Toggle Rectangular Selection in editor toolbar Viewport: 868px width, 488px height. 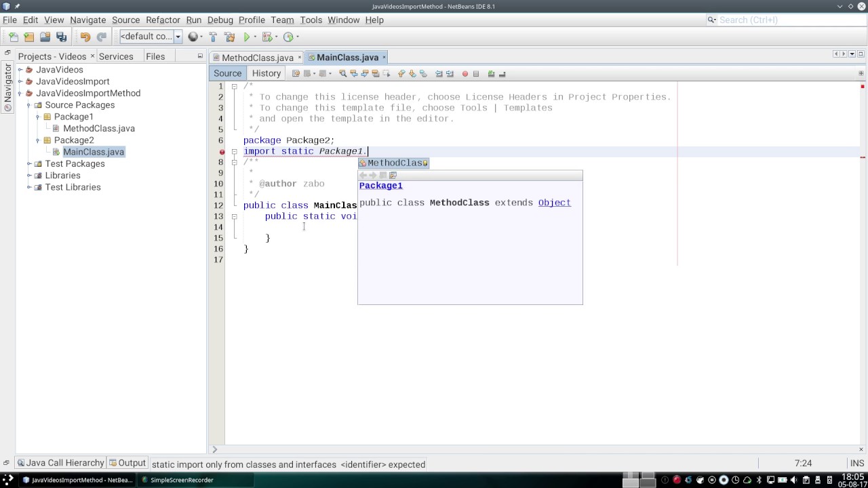pyautogui.click(x=387, y=73)
